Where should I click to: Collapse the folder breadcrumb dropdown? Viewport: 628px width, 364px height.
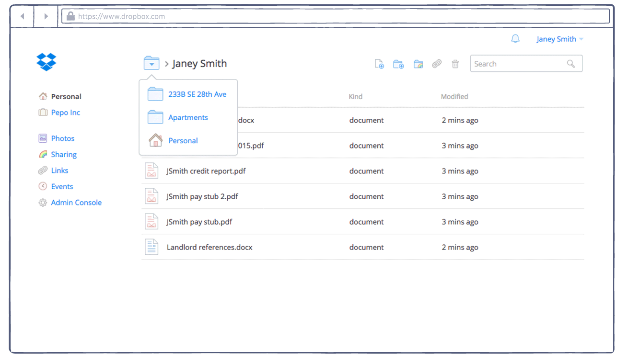(151, 63)
